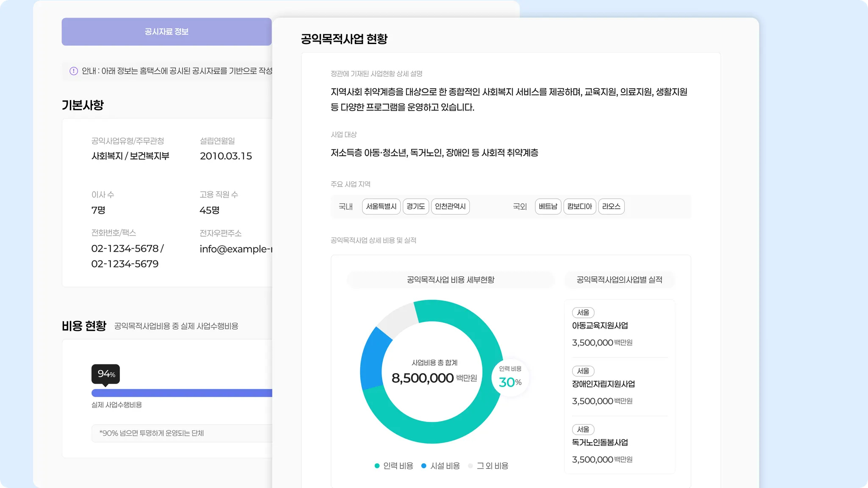Open the 공시자료 정보 tab
Image resolution: width=868 pixels, height=488 pixels.
(x=167, y=32)
